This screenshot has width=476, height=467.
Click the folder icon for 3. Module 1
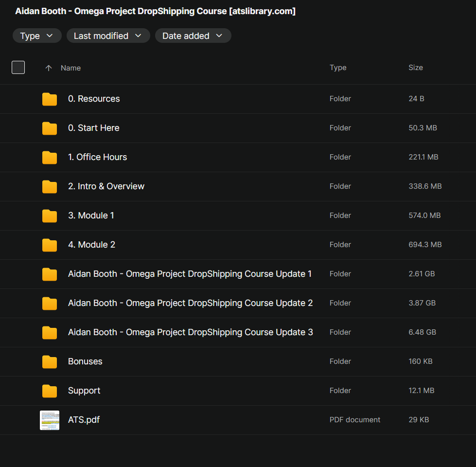50,216
